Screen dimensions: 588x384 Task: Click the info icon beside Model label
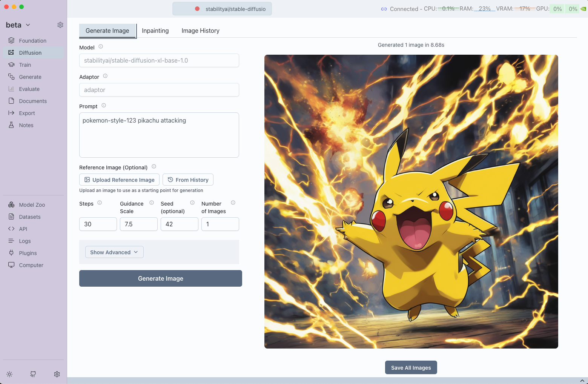(x=101, y=47)
